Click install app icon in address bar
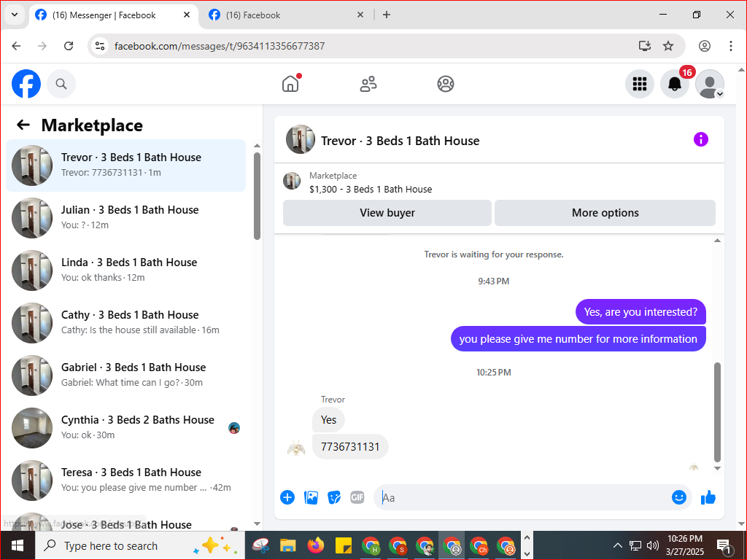Viewport: 747px width, 560px height. tap(645, 46)
